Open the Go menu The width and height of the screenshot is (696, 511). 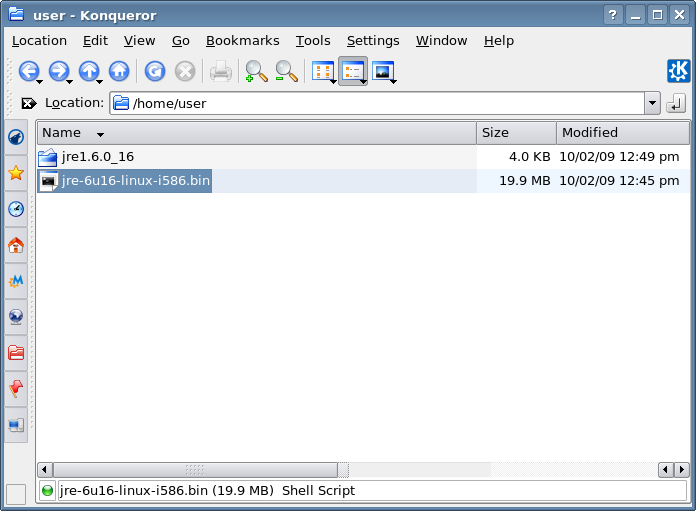point(181,41)
